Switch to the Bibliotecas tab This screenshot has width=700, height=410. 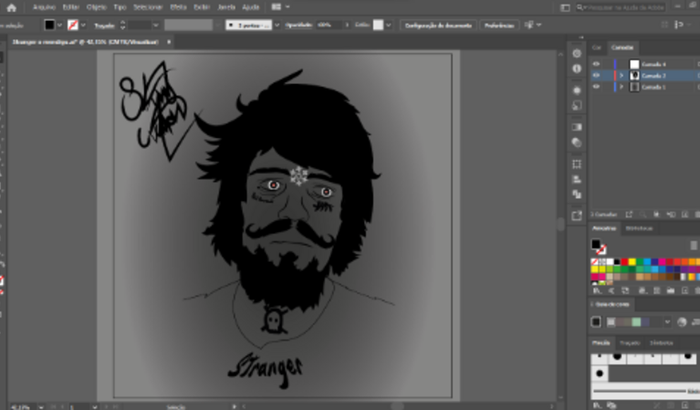[x=639, y=228]
